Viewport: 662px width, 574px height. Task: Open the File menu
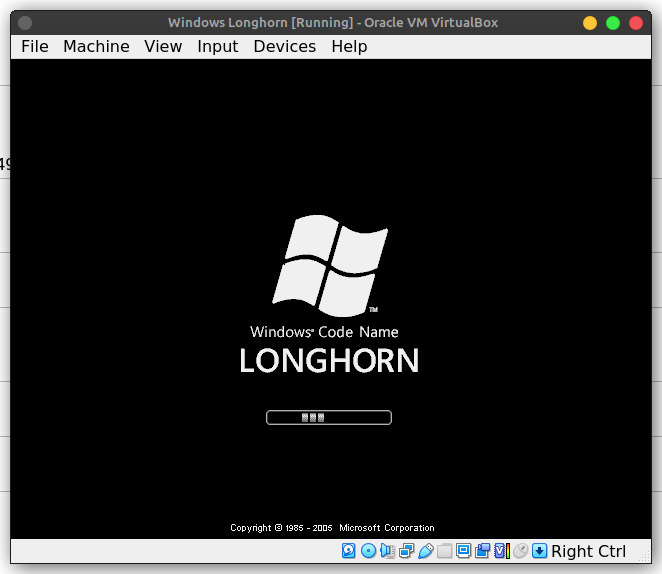coord(35,46)
